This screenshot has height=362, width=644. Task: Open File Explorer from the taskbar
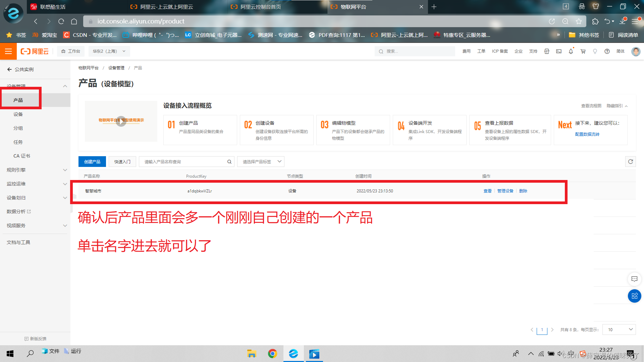252,354
